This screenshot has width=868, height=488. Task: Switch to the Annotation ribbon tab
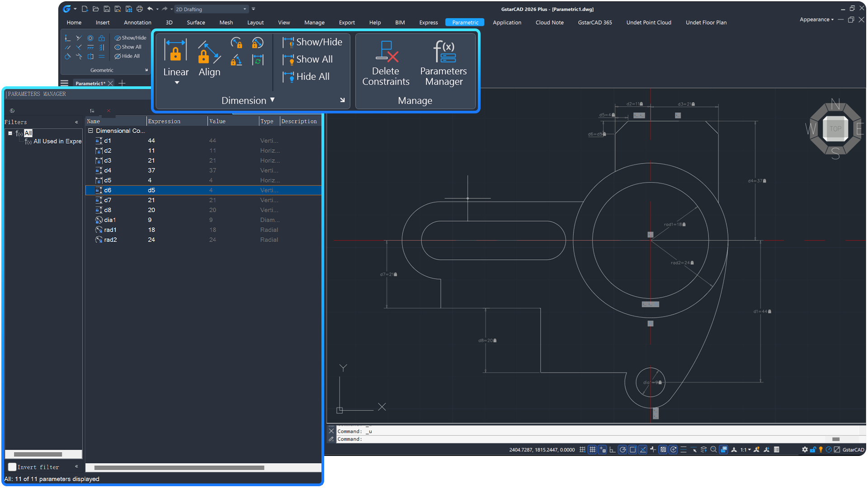tap(137, 22)
